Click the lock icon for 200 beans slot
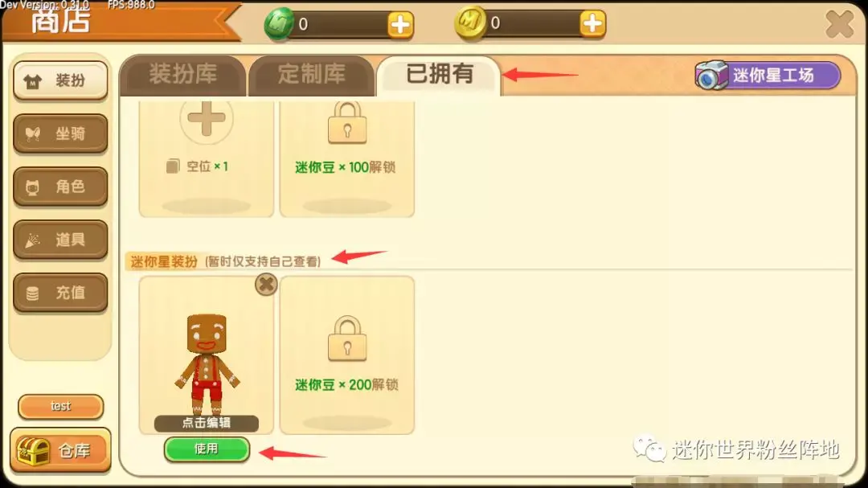868x488 pixels. pos(347,338)
